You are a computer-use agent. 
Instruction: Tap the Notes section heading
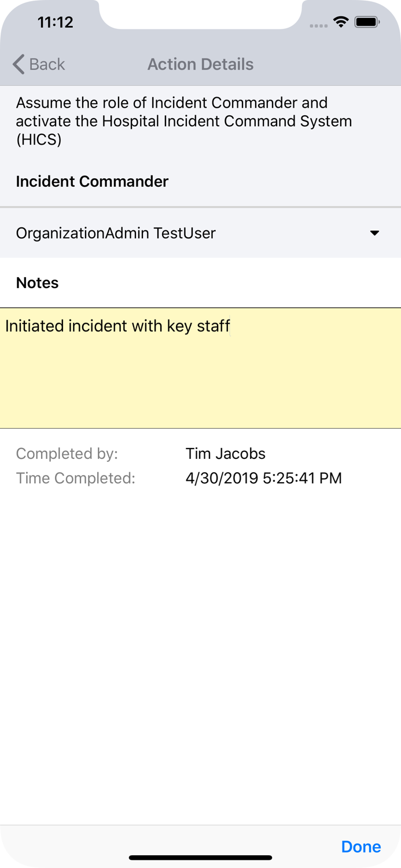point(38,283)
